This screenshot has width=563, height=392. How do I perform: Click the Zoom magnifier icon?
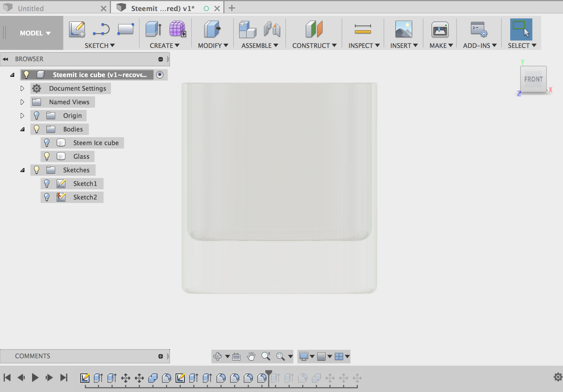266,356
